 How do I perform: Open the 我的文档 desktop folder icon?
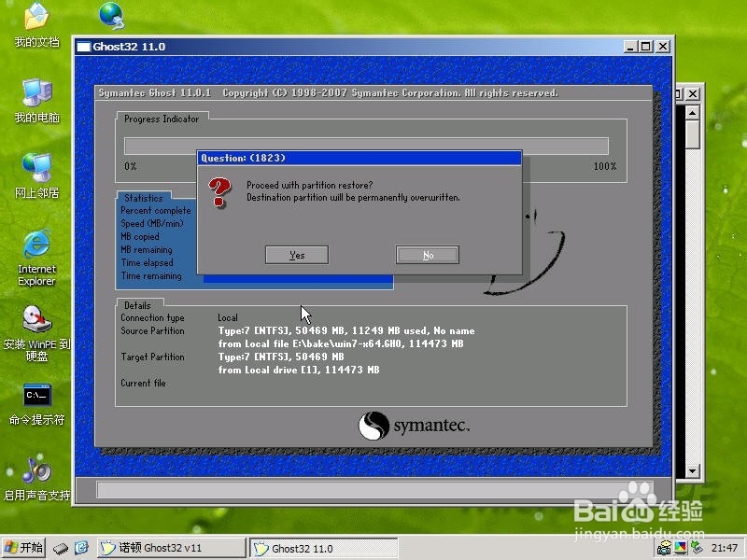tap(36, 25)
